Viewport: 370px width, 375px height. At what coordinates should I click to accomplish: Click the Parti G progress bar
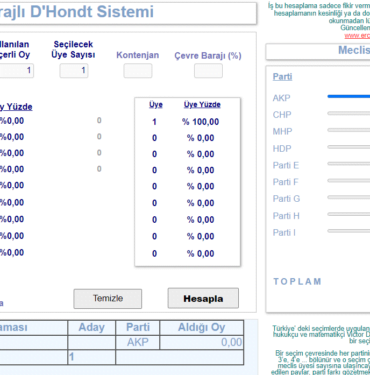coord(349,197)
